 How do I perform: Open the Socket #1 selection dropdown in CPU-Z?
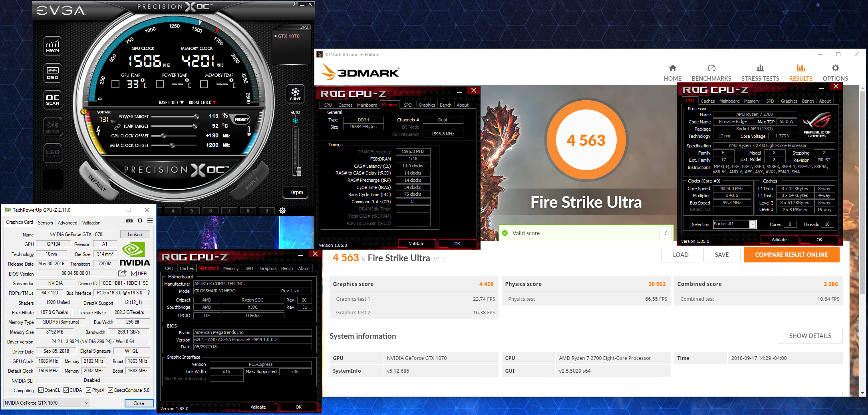pos(735,224)
